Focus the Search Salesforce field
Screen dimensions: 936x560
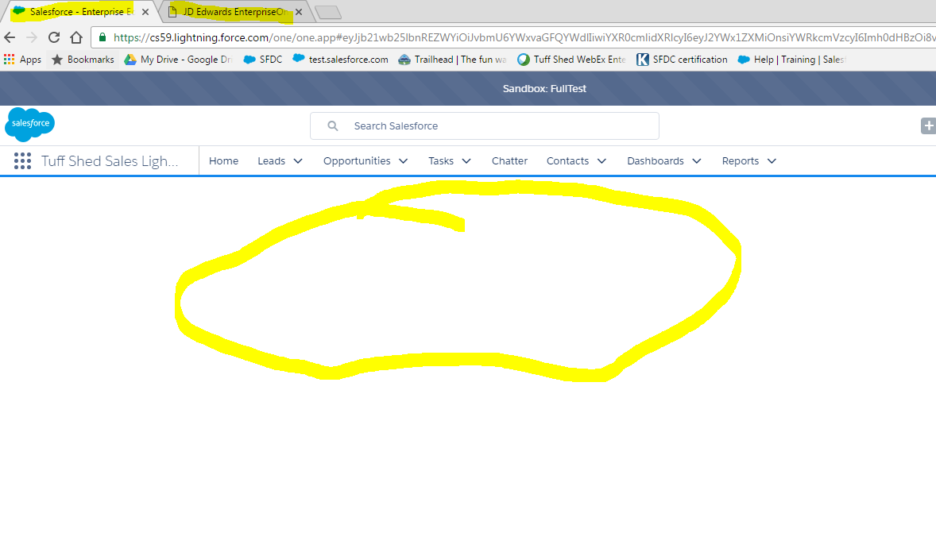pos(485,126)
